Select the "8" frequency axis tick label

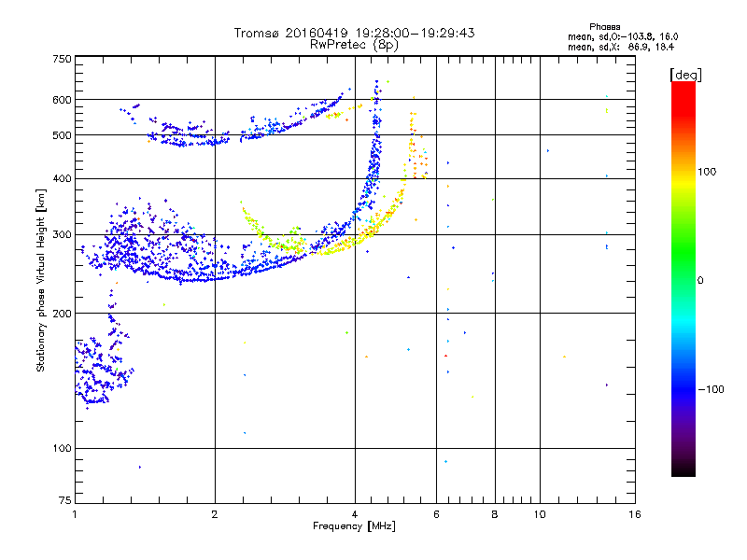[495, 514]
